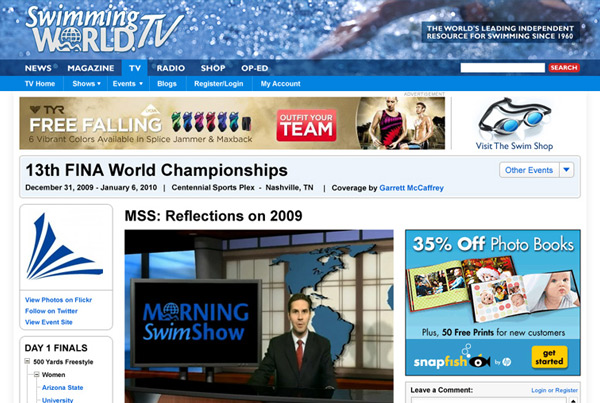Viewport: 600px width, 403px height.
Task: Open the SHOP section
Action: click(213, 68)
